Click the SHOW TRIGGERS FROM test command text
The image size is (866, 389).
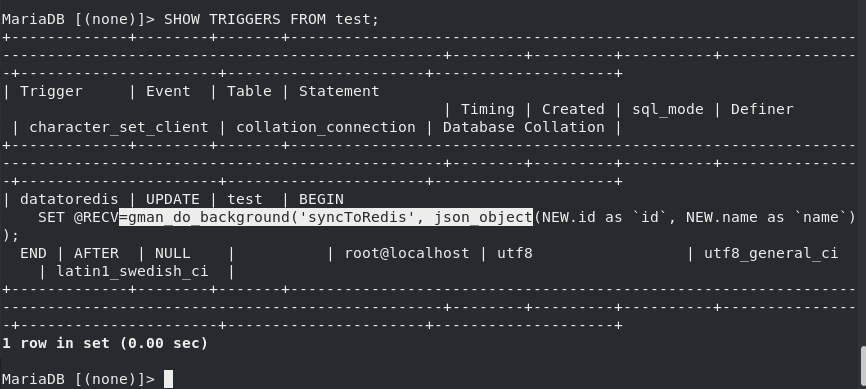click(271, 19)
